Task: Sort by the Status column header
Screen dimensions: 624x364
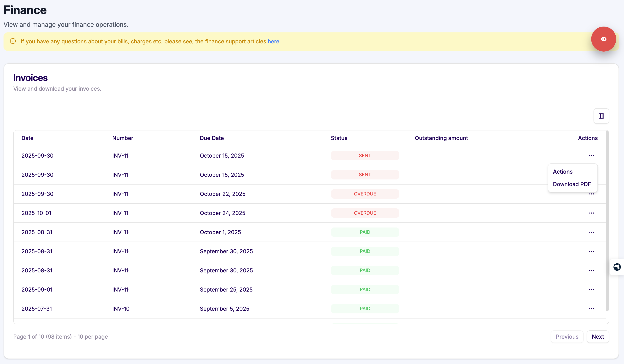Action: 339,138
